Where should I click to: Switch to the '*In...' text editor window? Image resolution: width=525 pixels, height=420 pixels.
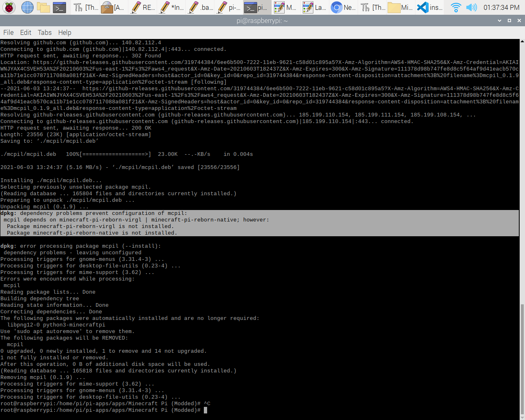(171, 7)
